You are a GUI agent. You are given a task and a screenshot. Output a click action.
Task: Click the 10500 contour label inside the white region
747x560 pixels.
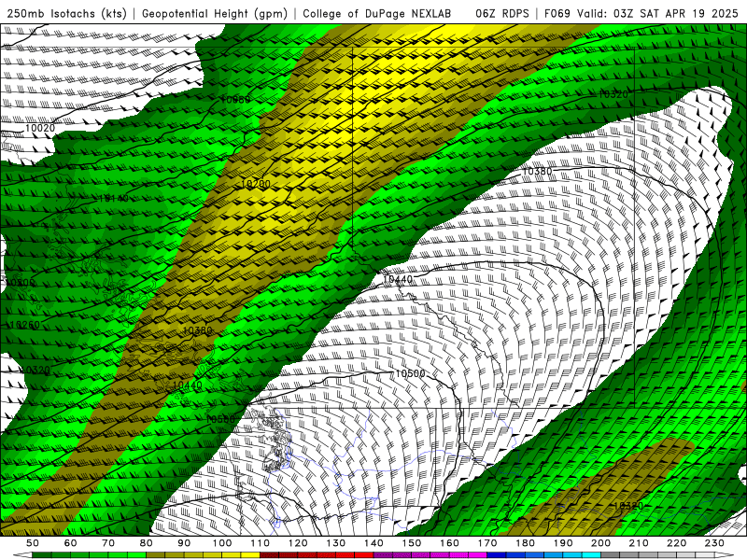click(410, 374)
